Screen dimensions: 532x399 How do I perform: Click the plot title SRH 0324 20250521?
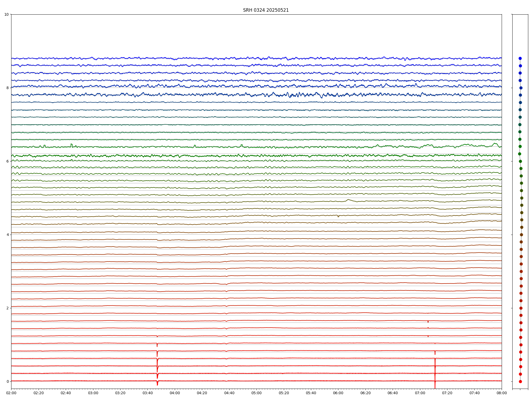pos(266,10)
